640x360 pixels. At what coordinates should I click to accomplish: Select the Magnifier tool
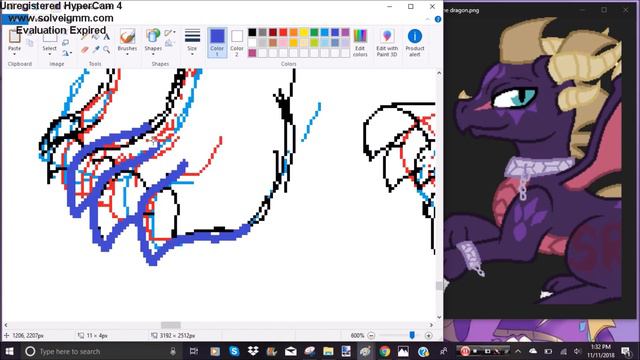pyautogui.click(x=107, y=49)
